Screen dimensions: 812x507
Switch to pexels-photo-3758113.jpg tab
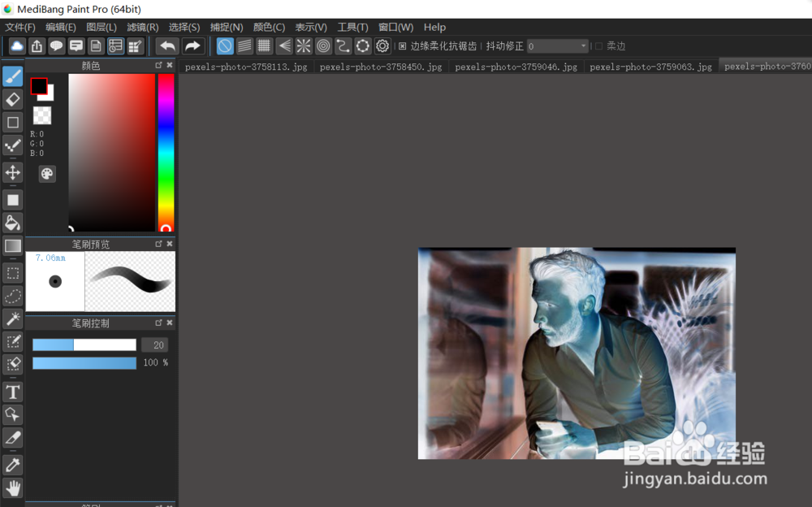tap(246, 67)
